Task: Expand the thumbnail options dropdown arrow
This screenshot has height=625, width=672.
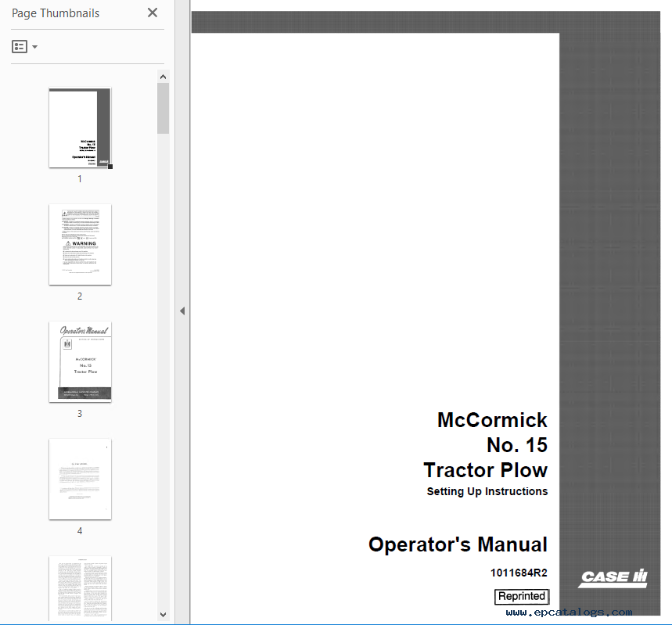Action: (34, 47)
